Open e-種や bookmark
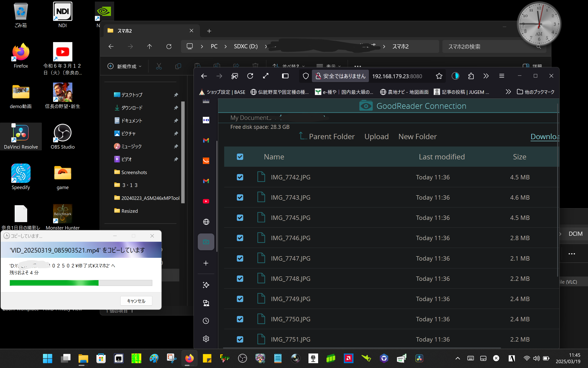588x368 pixels. (x=344, y=92)
